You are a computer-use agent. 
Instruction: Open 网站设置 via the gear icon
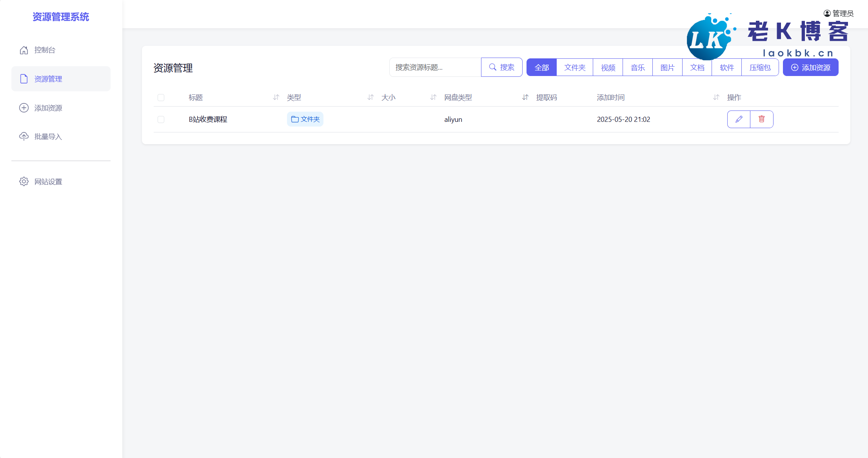(x=24, y=181)
